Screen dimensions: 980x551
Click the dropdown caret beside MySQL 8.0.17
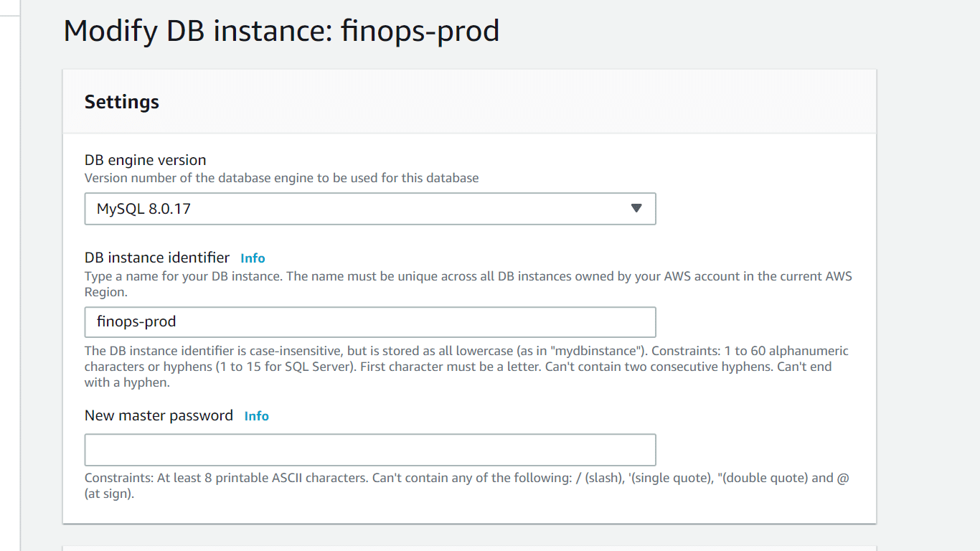(x=636, y=209)
